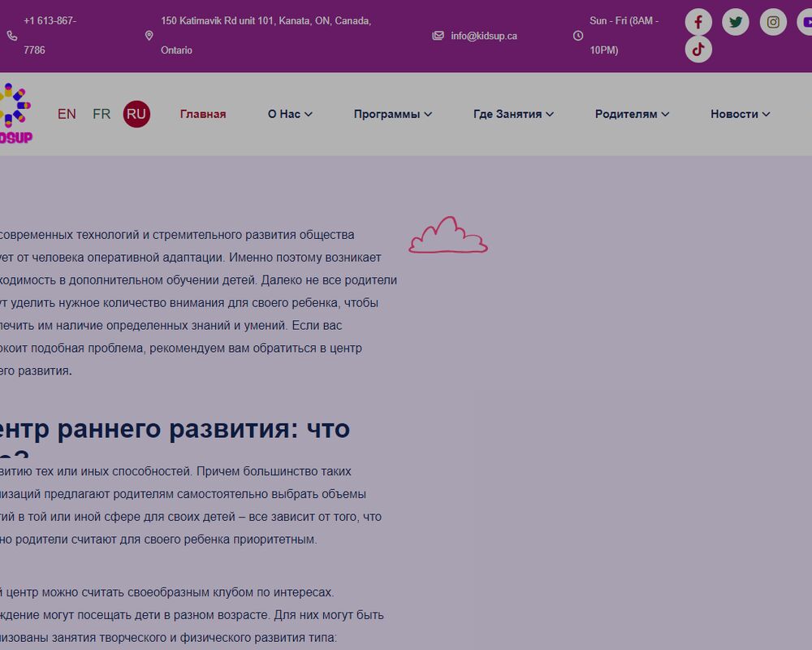Click the Twitter bird icon
The image size is (812, 650).
pyautogui.click(x=735, y=22)
